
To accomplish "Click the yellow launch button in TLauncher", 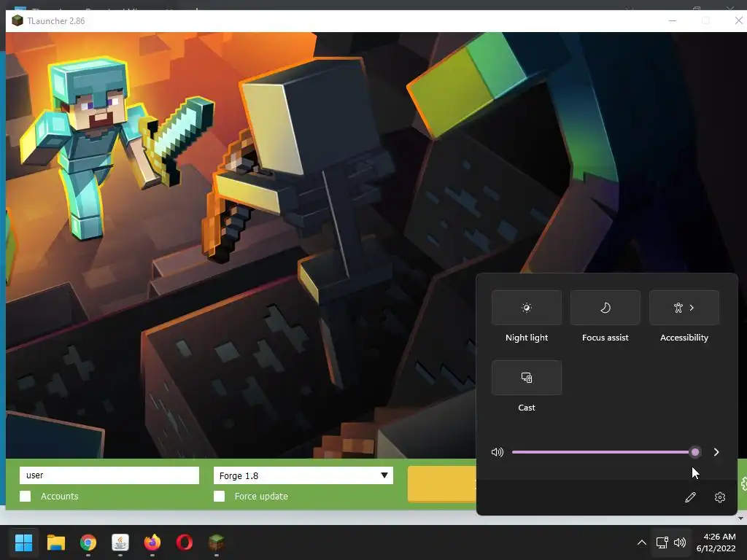I will (441, 483).
